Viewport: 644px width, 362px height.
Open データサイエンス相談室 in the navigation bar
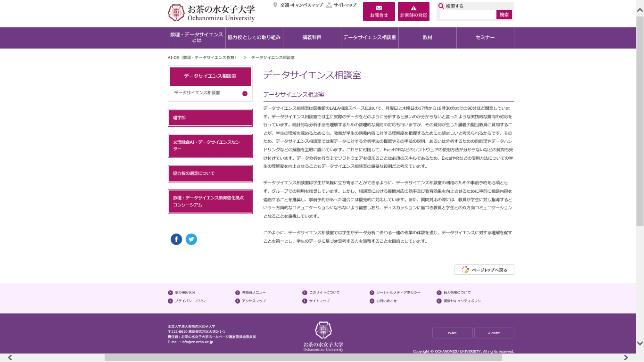[x=370, y=38]
